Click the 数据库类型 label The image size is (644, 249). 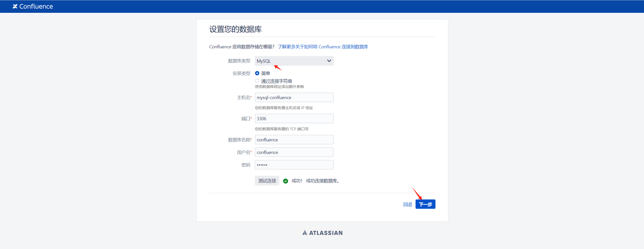point(239,61)
